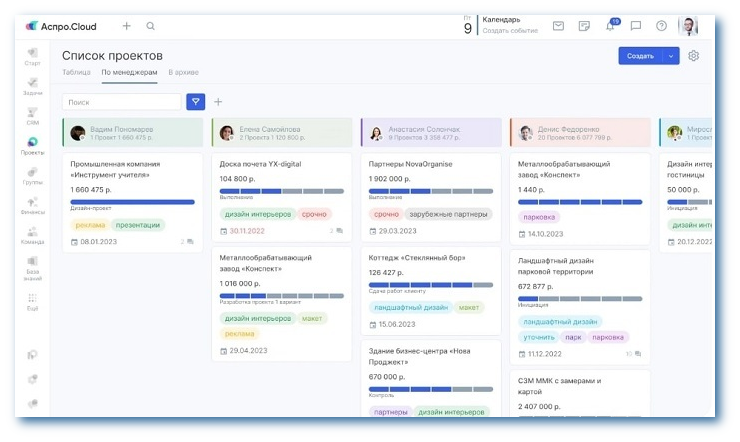This screenshot has height=442, width=740.
Task: Open the user avatar profile menu
Action: pyautogui.click(x=688, y=26)
